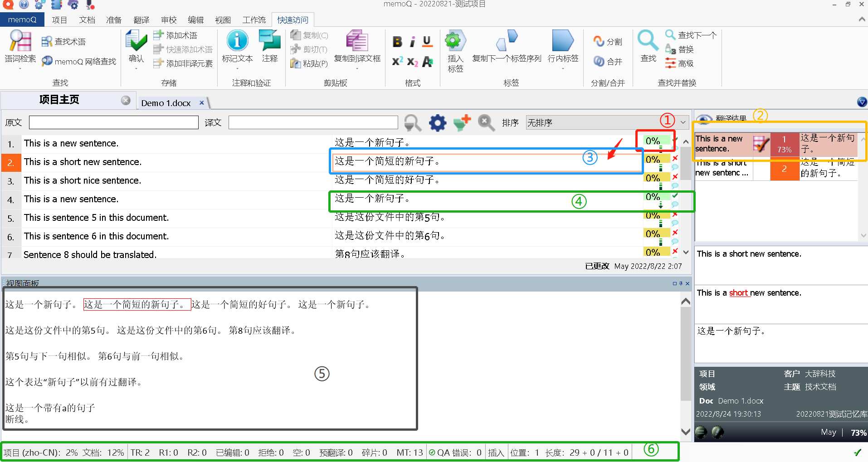Open the memoQ application menu button
This screenshot has height=462, width=868.
click(x=22, y=19)
